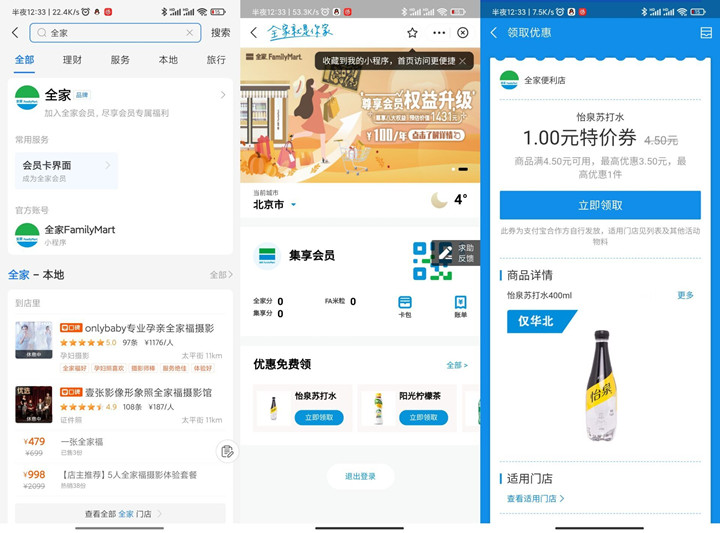Switch to the 理财 tab
The image size is (720, 533).
pos(72,60)
